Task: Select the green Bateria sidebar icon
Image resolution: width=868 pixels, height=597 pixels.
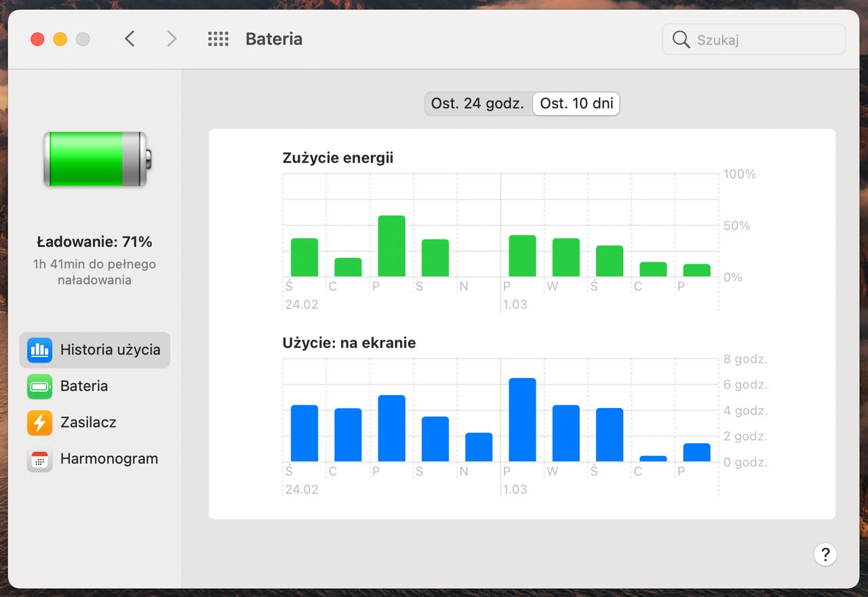Action: (39, 386)
